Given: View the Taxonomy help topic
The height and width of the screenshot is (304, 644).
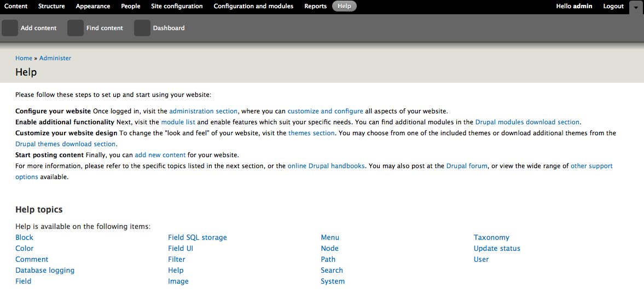Looking at the screenshot, I should (x=491, y=237).
